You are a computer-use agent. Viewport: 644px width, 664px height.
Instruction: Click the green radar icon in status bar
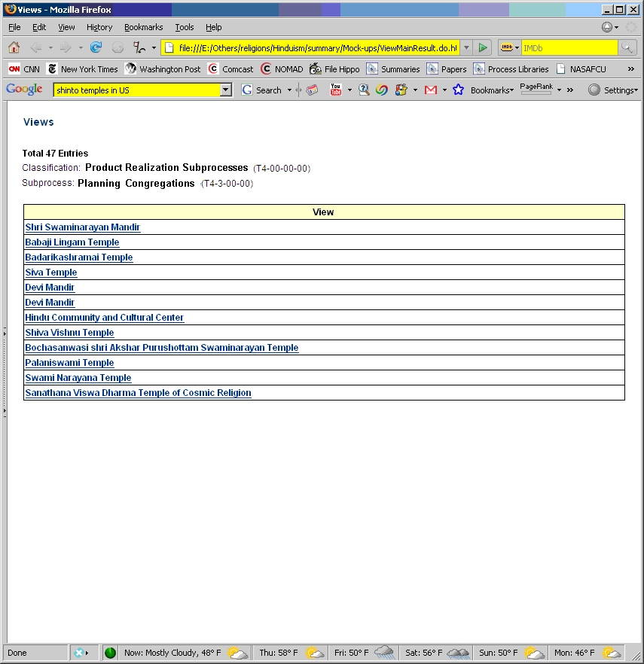110,653
